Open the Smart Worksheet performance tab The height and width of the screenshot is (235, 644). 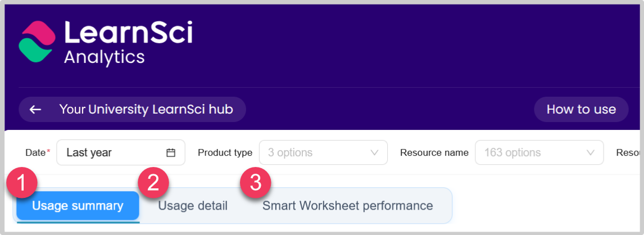[347, 206]
